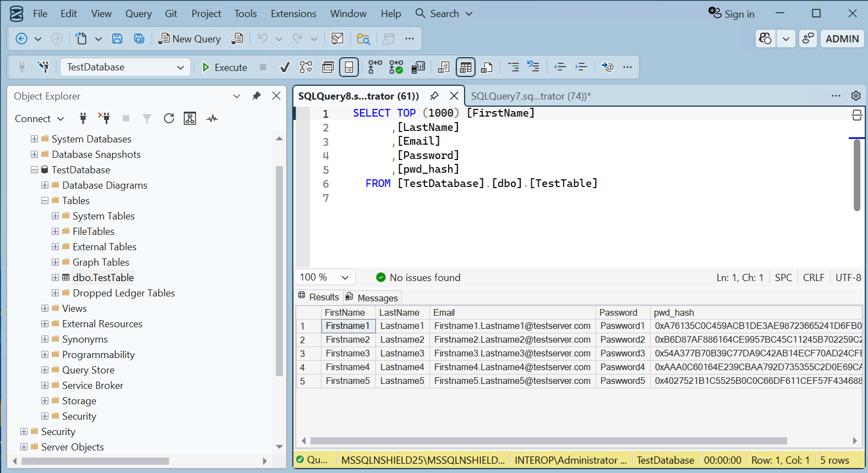Screen dimensions: 868x473
Task: Pin the Object Explorer panel
Action: [256, 96]
